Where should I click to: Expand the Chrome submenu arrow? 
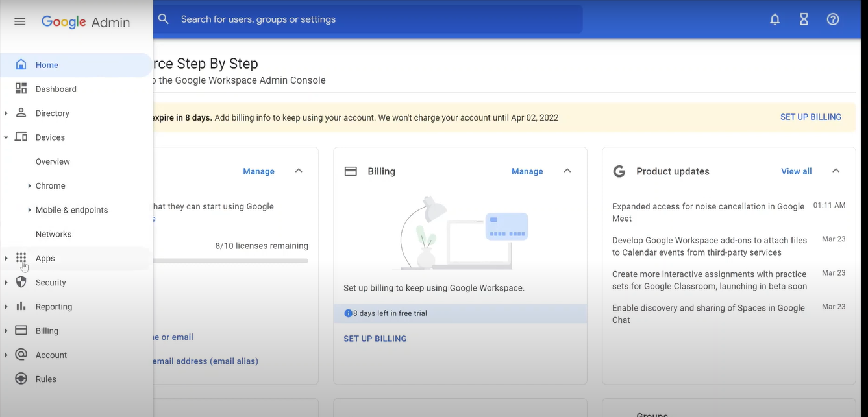[x=30, y=186]
